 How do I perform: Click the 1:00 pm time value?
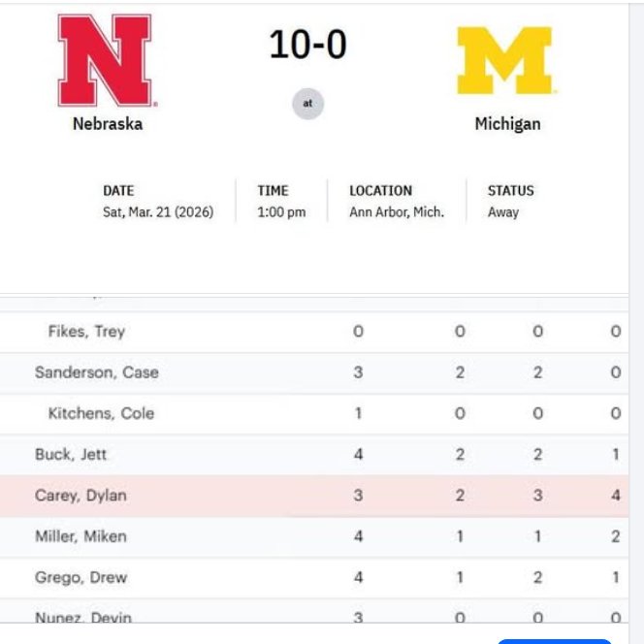281,212
